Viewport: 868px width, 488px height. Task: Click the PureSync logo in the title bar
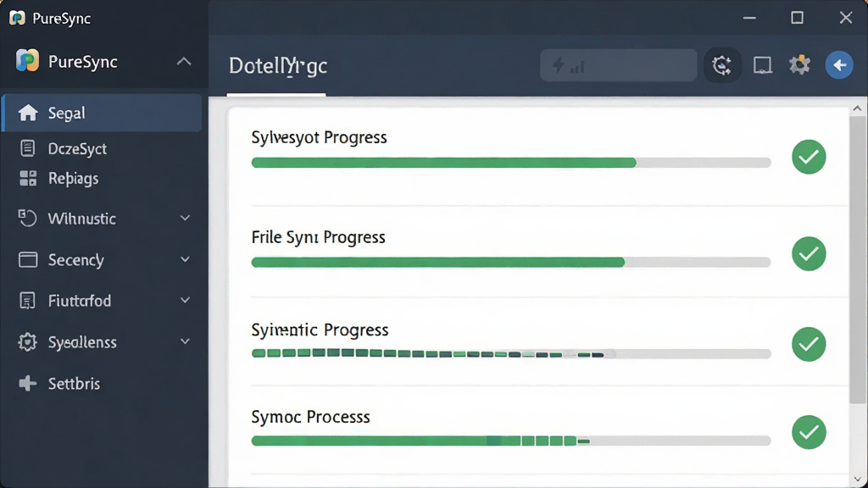point(17,18)
